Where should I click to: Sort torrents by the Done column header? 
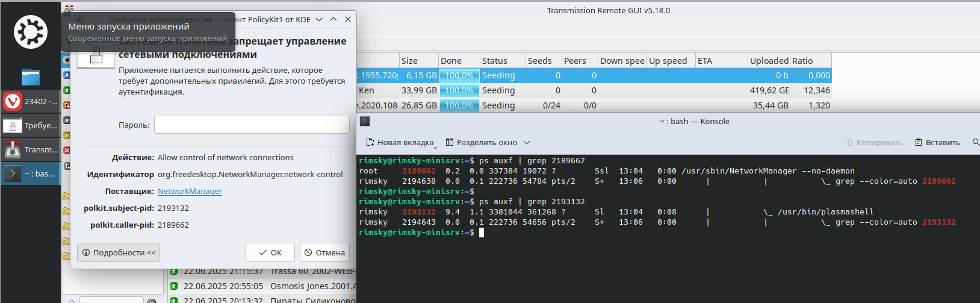tap(459, 61)
